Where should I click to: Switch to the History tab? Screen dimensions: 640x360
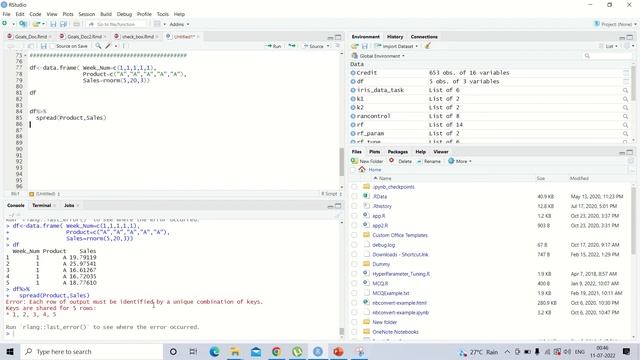(x=395, y=37)
